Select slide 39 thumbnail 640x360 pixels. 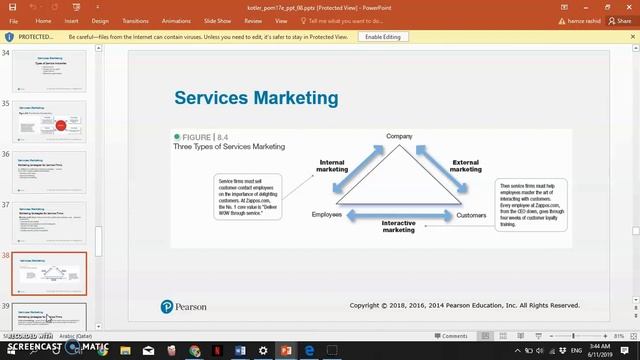pyautogui.click(x=49, y=316)
